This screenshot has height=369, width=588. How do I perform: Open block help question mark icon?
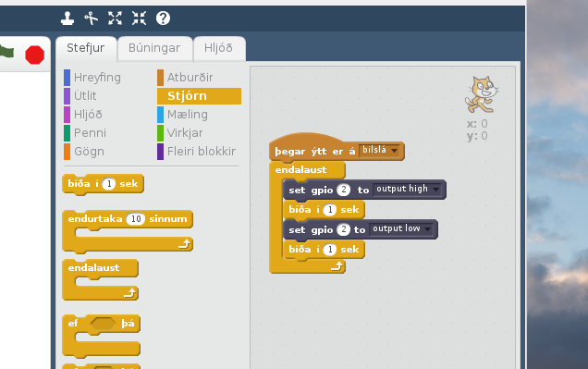(163, 18)
